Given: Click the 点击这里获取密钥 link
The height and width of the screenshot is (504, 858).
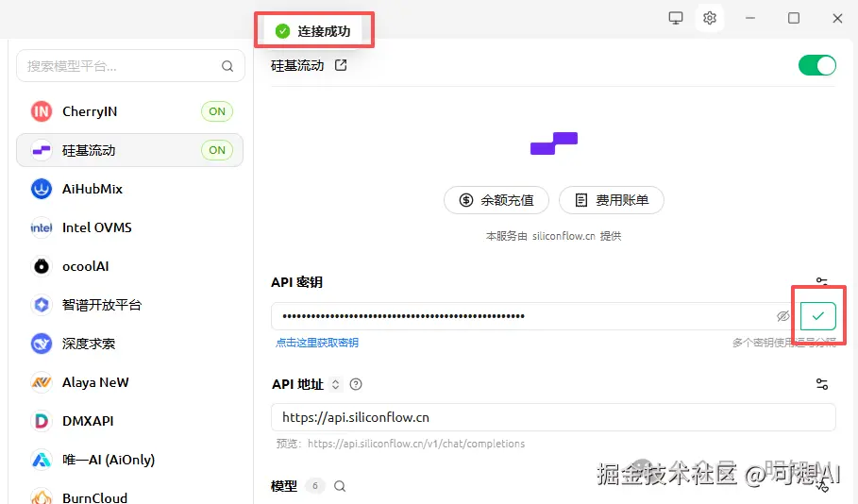Looking at the screenshot, I should [317, 343].
